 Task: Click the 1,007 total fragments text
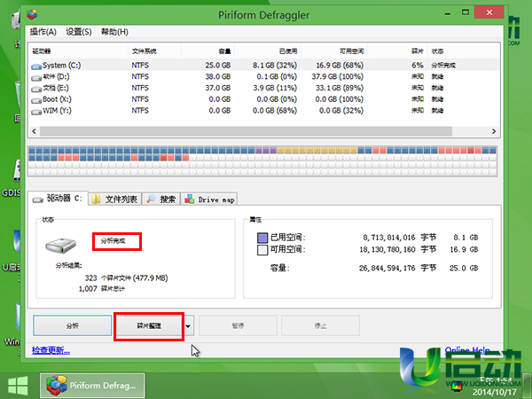pyautogui.click(x=102, y=289)
